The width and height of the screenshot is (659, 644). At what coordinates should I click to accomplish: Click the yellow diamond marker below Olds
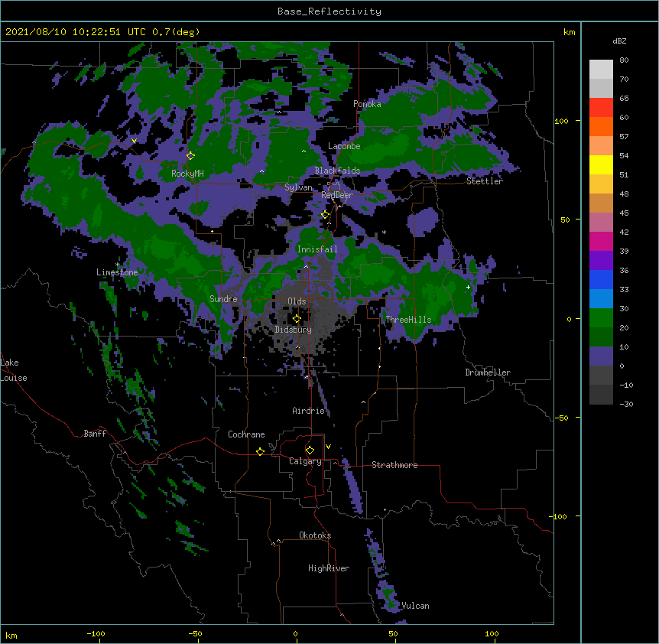[x=297, y=319]
